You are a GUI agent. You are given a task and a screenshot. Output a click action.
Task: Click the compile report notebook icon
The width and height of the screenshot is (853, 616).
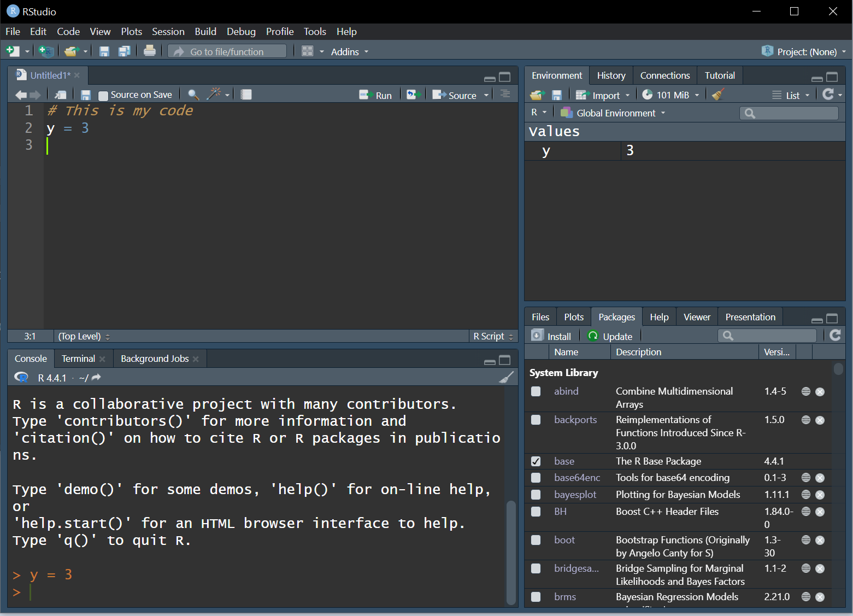[x=246, y=95]
